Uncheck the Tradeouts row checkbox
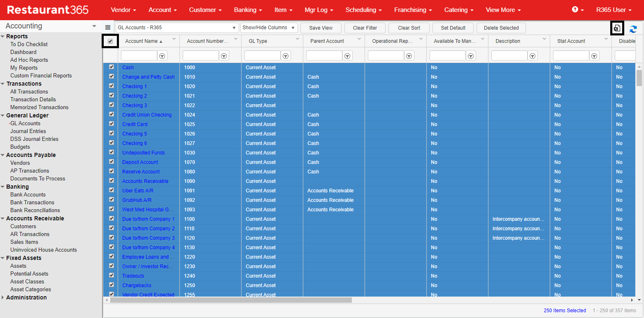The height and width of the screenshot is (318, 644). pyautogui.click(x=112, y=275)
